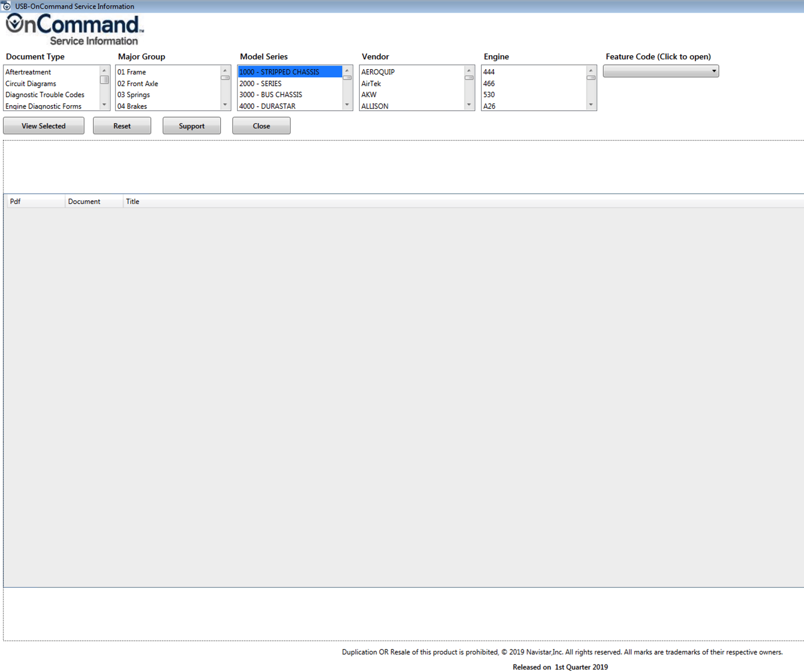The width and height of the screenshot is (804, 672).
Task: Click Document Type list scroll up arrow
Action: [x=105, y=70]
